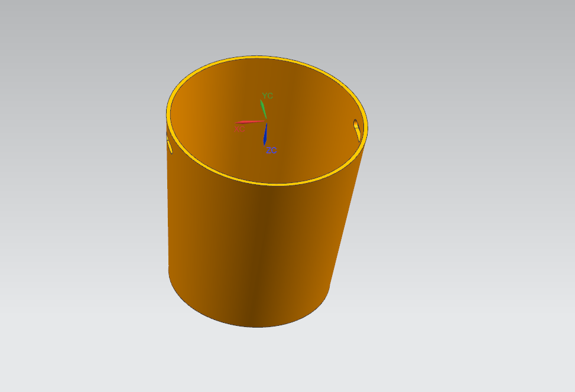Select the slot cutout on the left edge
The width and height of the screenshot is (575, 392).
[170, 145]
